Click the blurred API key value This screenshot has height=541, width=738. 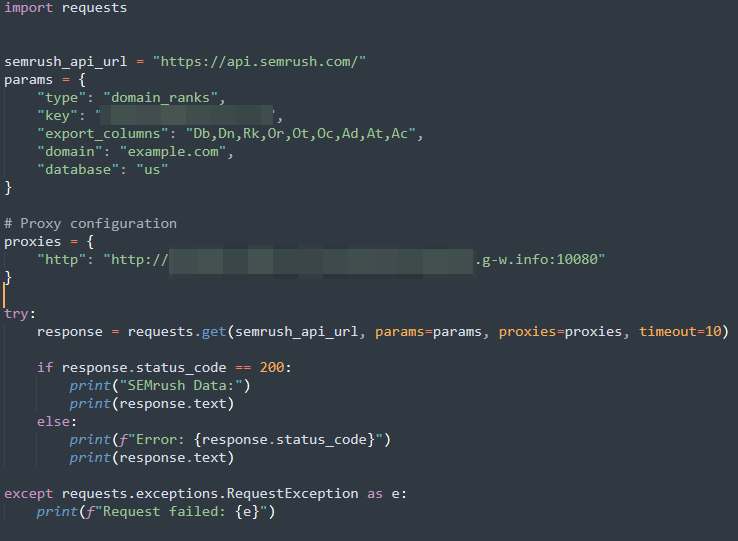click(187, 115)
